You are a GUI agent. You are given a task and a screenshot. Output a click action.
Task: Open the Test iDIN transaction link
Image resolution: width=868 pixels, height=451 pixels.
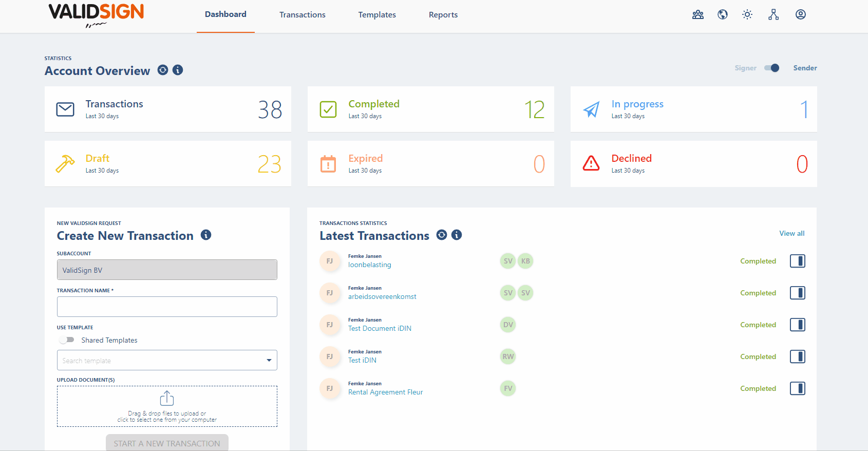click(362, 360)
